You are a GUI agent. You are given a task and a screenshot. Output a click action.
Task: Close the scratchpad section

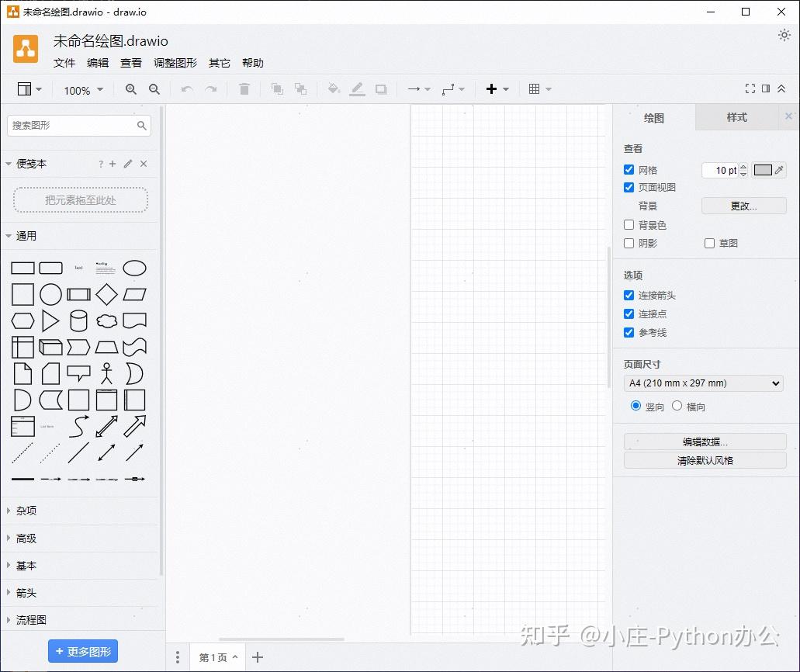tap(144, 164)
